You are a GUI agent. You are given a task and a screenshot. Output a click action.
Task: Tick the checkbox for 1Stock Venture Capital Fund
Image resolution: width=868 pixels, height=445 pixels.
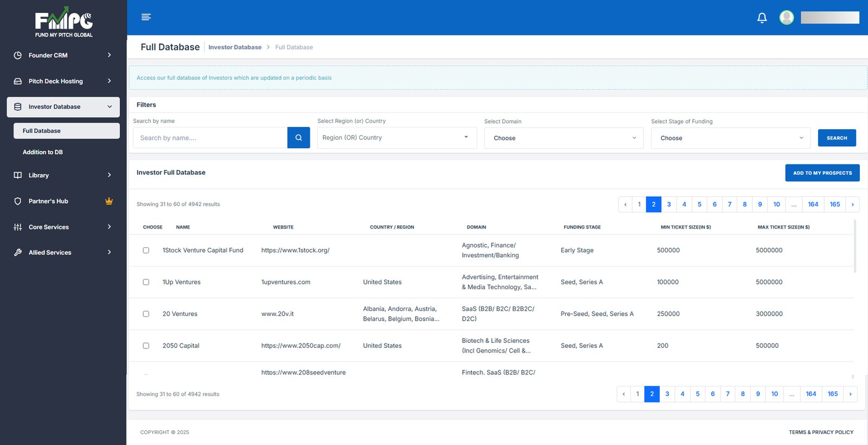tap(146, 250)
